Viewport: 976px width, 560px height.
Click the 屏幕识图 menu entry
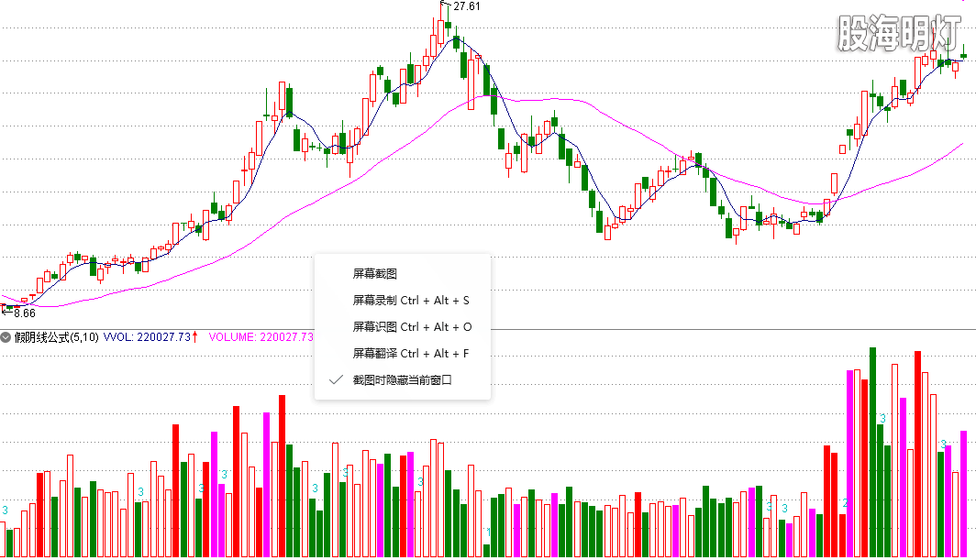403,327
